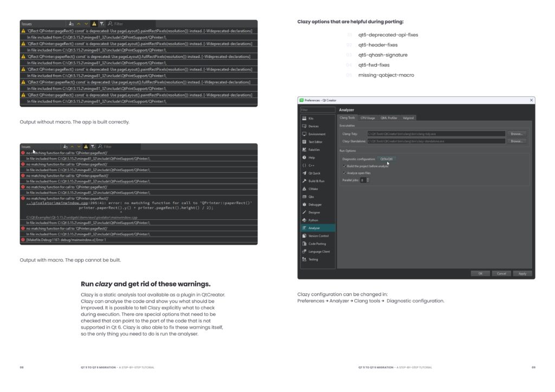
Task: Select the Python preferences category
Action: pos(313,220)
